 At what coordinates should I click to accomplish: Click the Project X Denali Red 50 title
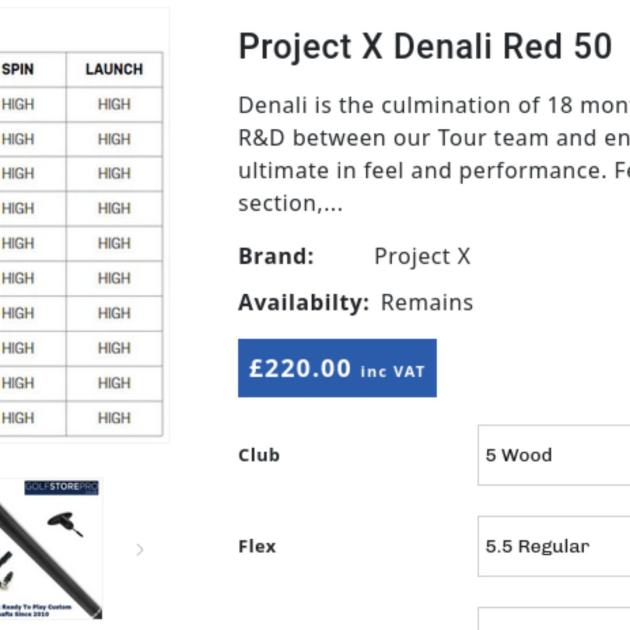click(x=424, y=46)
